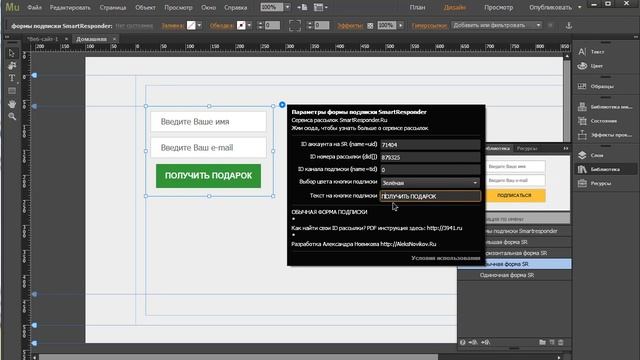This screenshot has height=360, width=640.
Task: Open the Файл menu
Action: (34, 7)
